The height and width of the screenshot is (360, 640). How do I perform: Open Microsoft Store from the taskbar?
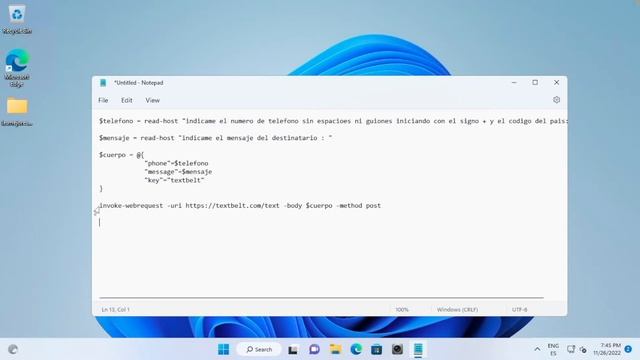pos(377,349)
